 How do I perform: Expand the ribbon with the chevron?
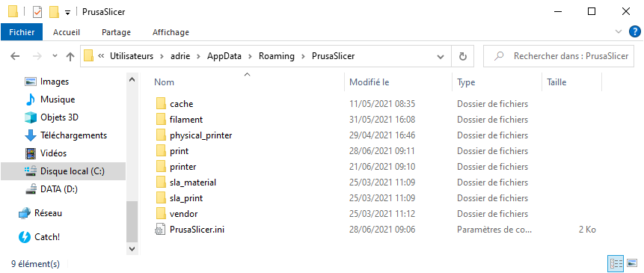(x=619, y=31)
